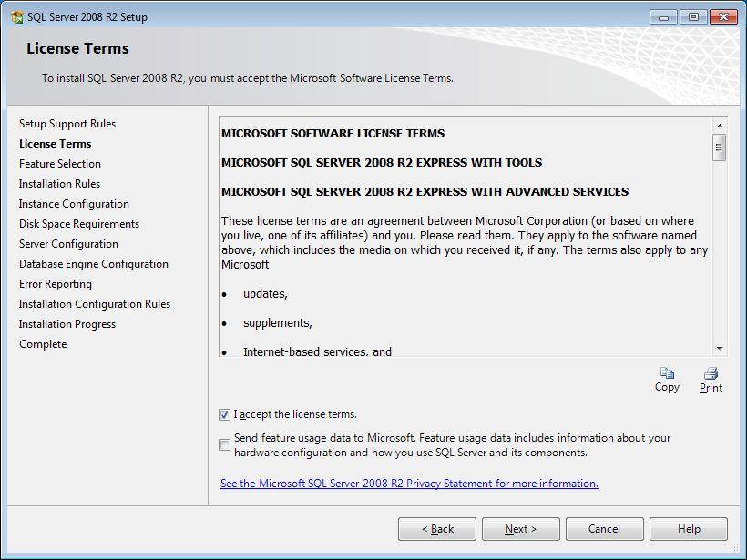Go back with the < Back button
This screenshot has width=747, height=560.
click(x=437, y=529)
